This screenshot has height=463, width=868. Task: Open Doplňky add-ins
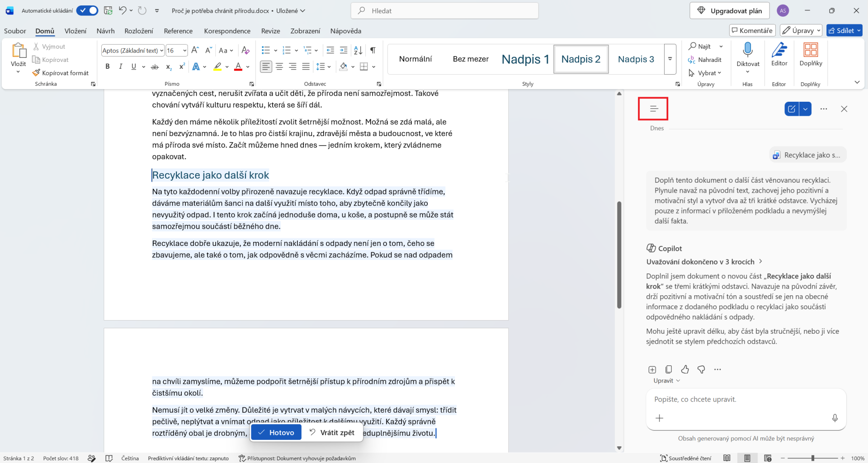811,55
